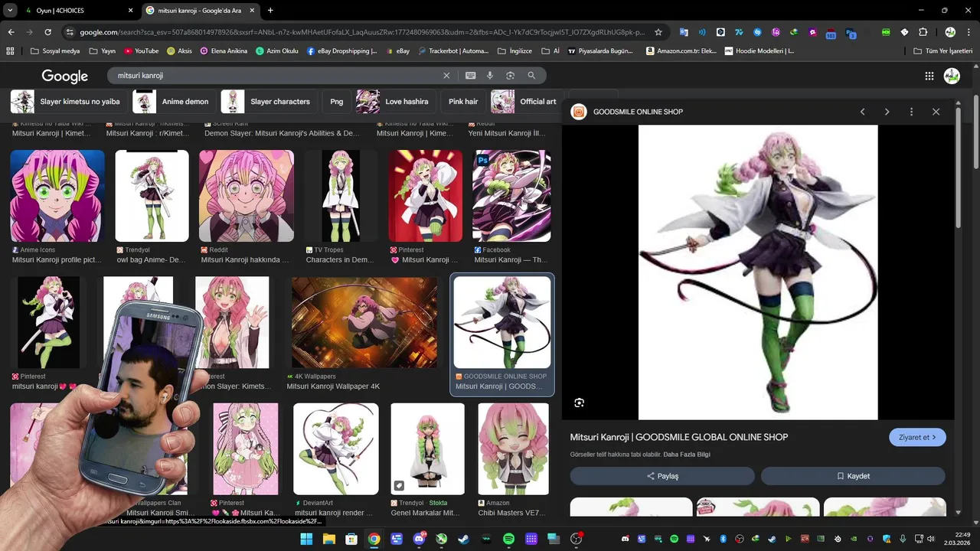Open the Yayın bookmark folder
Image resolution: width=980 pixels, height=551 pixels.
coord(102,51)
